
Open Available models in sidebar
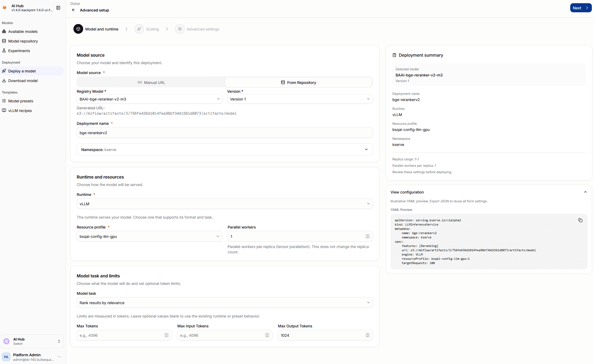32,31
